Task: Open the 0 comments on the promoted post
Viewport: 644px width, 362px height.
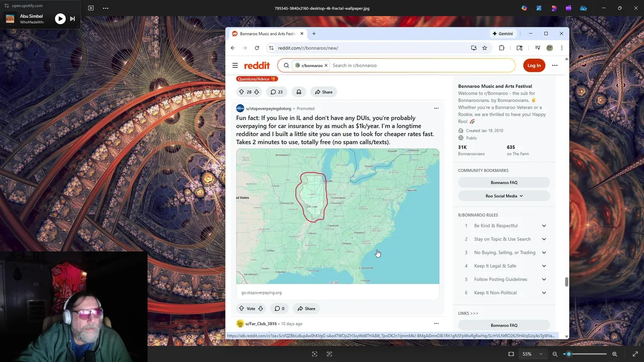Action: [x=279, y=309]
